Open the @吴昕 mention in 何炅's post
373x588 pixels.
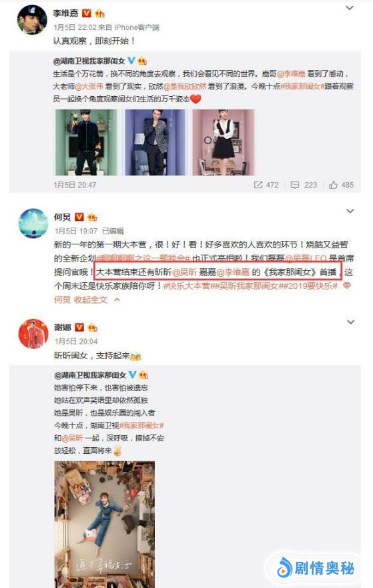point(184,272)
